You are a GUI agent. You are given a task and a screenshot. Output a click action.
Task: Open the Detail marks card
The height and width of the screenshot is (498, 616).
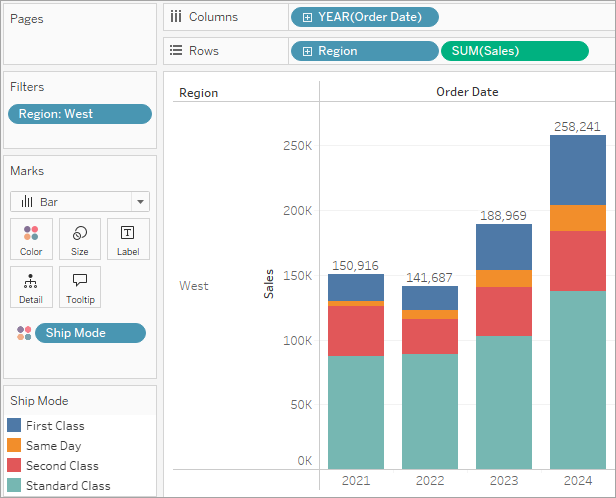click(31, 287)
